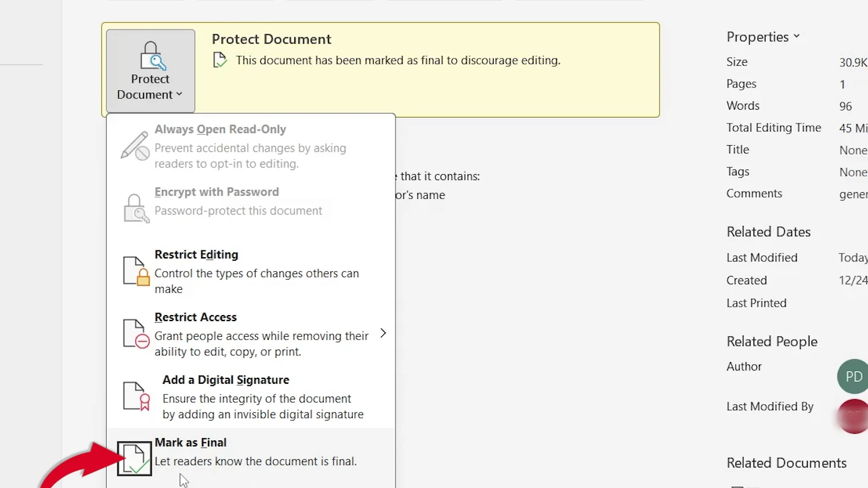Click the Restrict Access document icon
Image resolution: width=868 pixels, height=488 pixels.
[136, 334]
